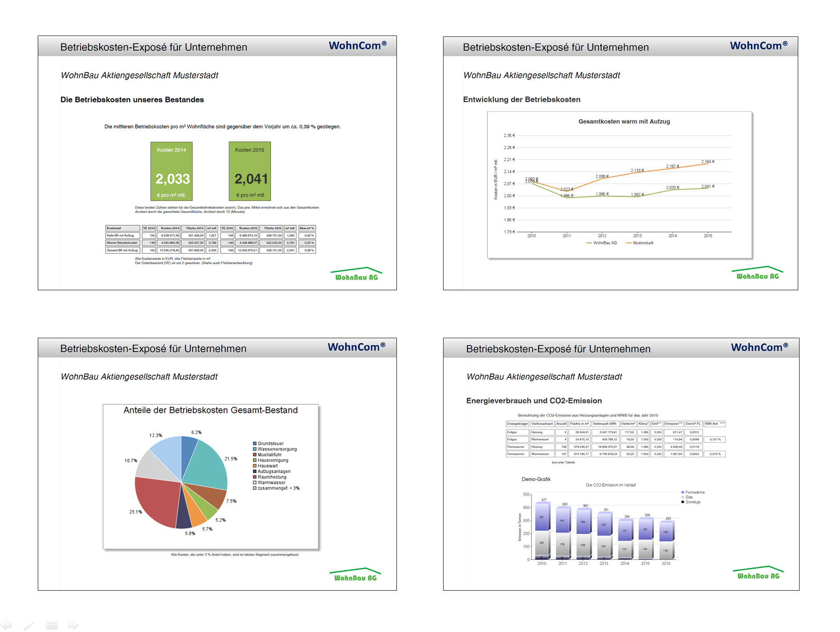
Task: Click the previous slide arrow icon
Action: [6, 624]
